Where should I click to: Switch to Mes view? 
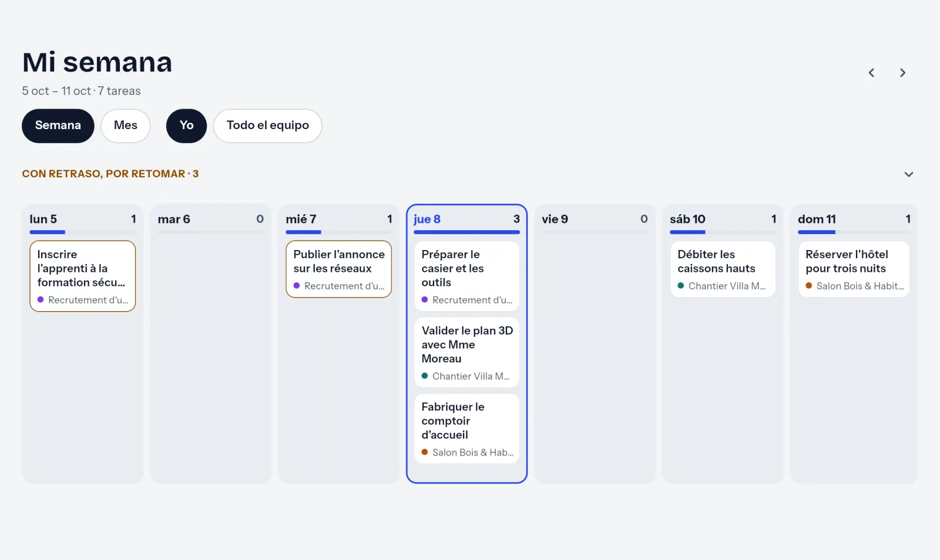(x=126, y=126)
